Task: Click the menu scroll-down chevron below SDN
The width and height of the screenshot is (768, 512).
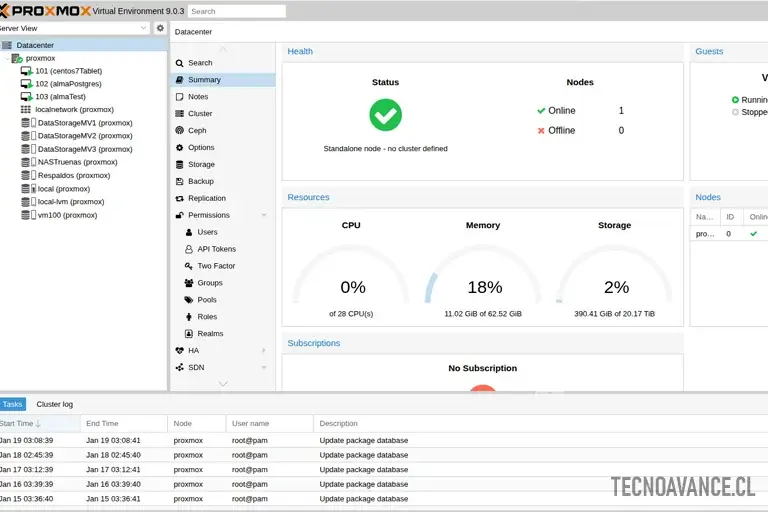Action: pyautogui.click(x=223, y=384)
